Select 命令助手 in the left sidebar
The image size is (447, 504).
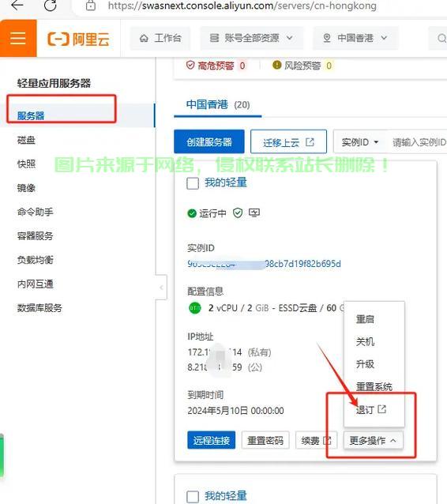click(x=36, y=212)
